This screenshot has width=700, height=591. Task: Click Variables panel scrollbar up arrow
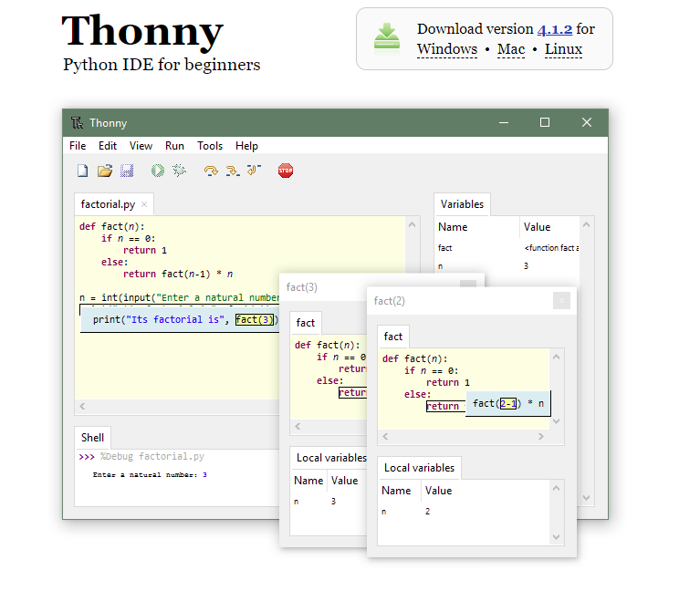coord(587,224)
